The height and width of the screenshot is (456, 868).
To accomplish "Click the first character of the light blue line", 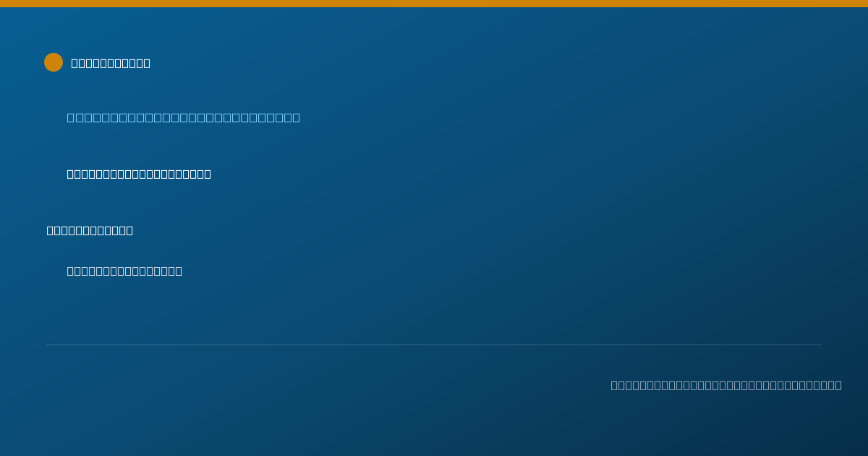I will tap(71, 117).
